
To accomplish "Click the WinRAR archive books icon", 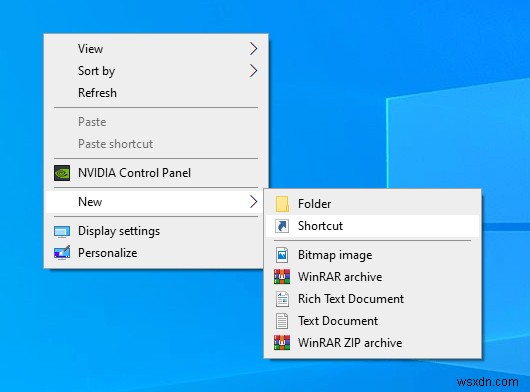I will (282, 276).
